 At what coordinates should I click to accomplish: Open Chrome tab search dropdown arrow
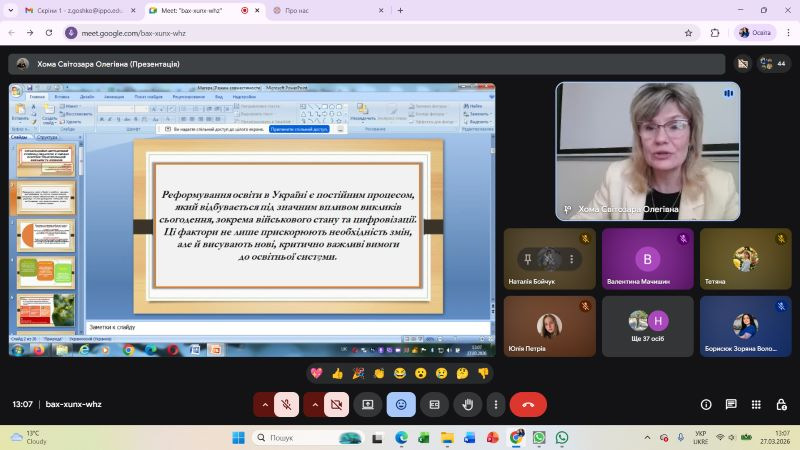11,10
